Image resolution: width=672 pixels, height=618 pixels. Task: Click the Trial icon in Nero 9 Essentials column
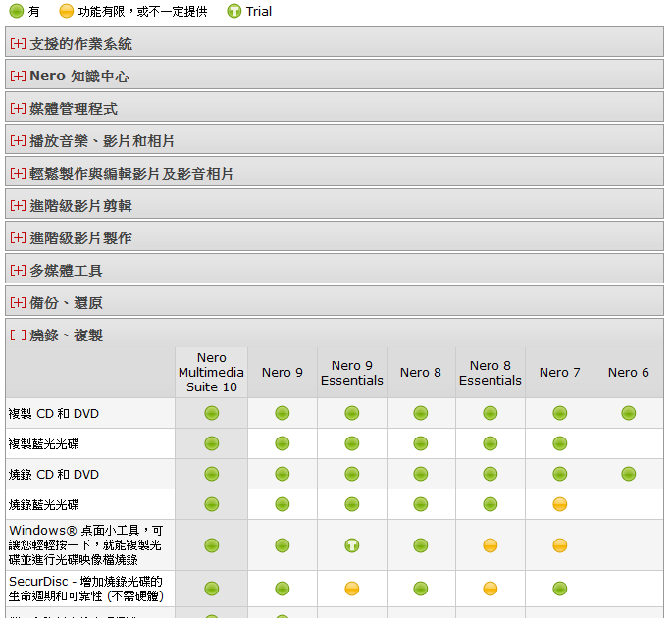pos(352,545)
